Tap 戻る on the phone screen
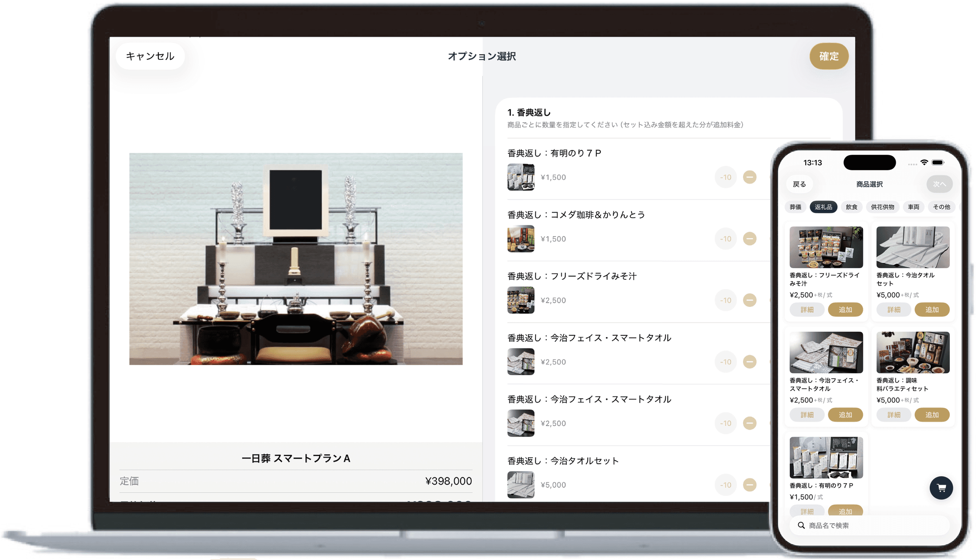 799,184
